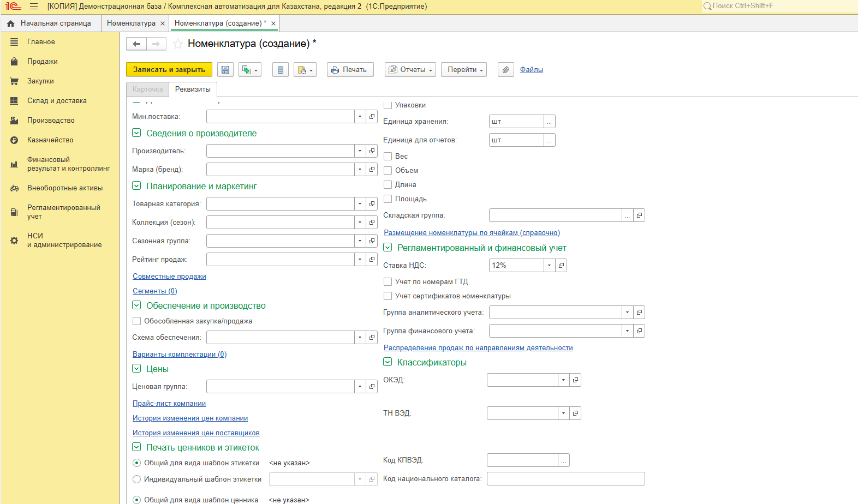Select Индивидуальный шаблон этикетки radio button
This screenshot has width=858, height=504.
coord(137,479)
